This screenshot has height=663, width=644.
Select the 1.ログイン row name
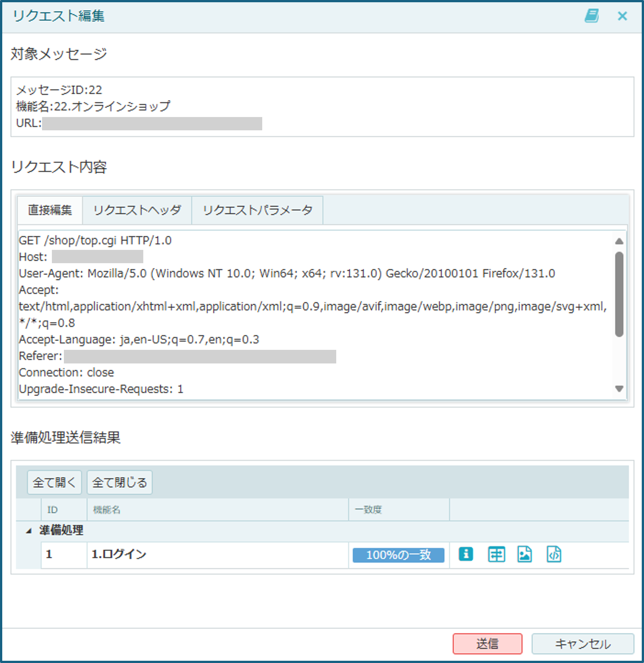[x=119, y=554]
